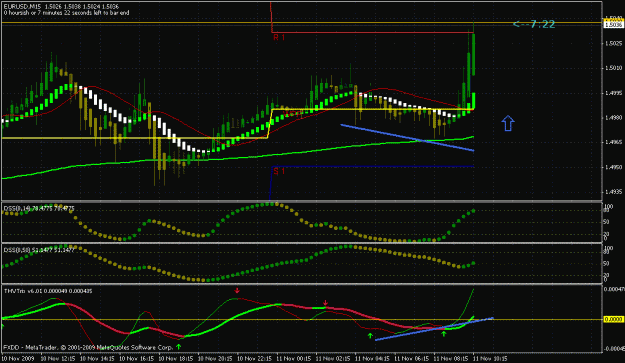Click the 11 Nov 00:15 time label

click(x=293, y=359)
